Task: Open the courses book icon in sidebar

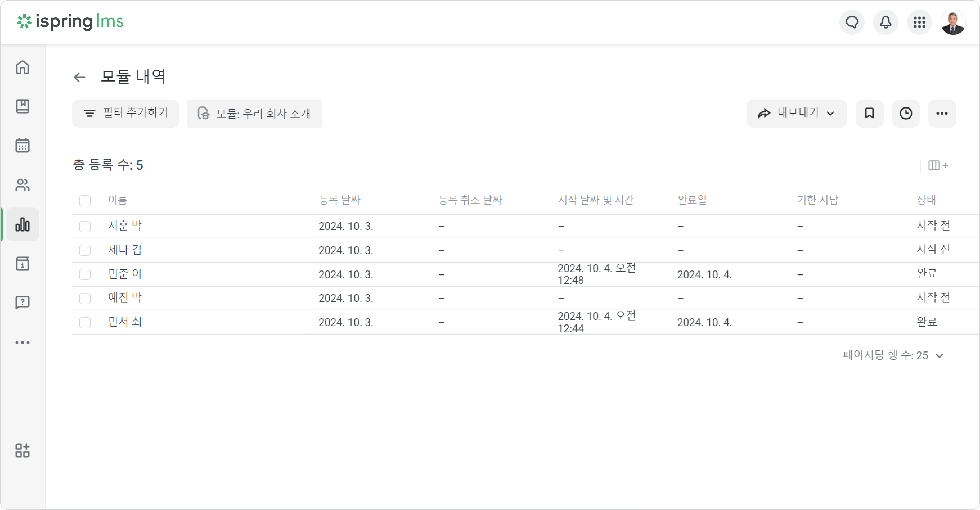Action: 23,107
